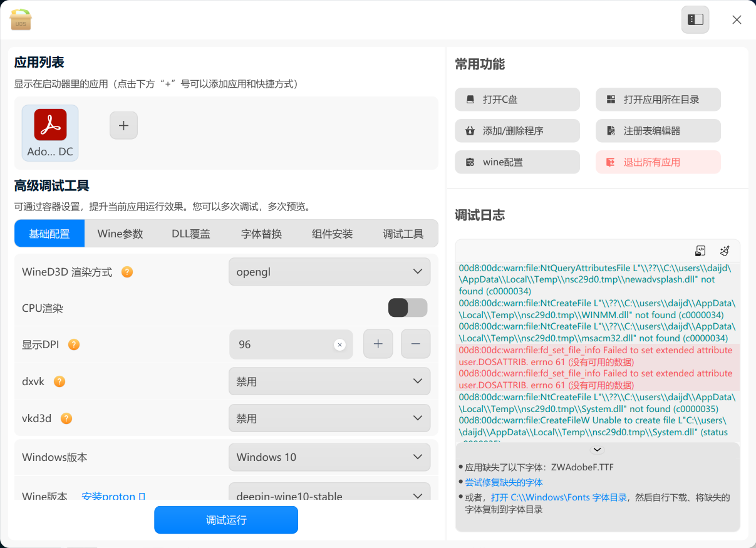Image resolution: width=756 pixels, height=548 pixels.
Task: Open the dxvk 禁用 dropdown
Action: point(329,381)
